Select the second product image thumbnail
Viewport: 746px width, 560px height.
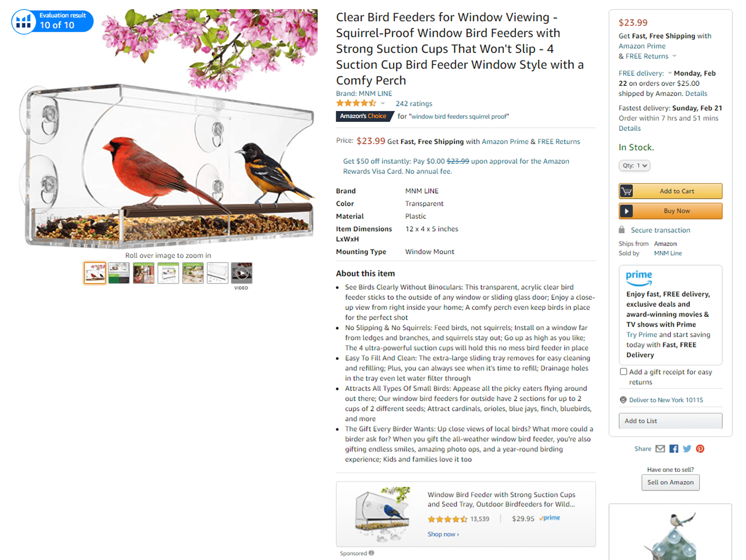pyautogui.click(x=119, y=273)
